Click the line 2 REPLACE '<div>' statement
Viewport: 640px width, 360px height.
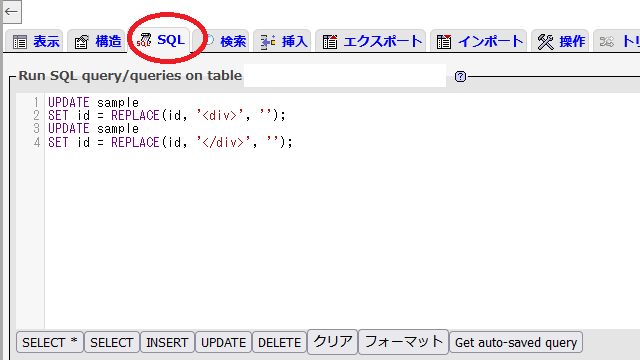click(x=167, y=116)
